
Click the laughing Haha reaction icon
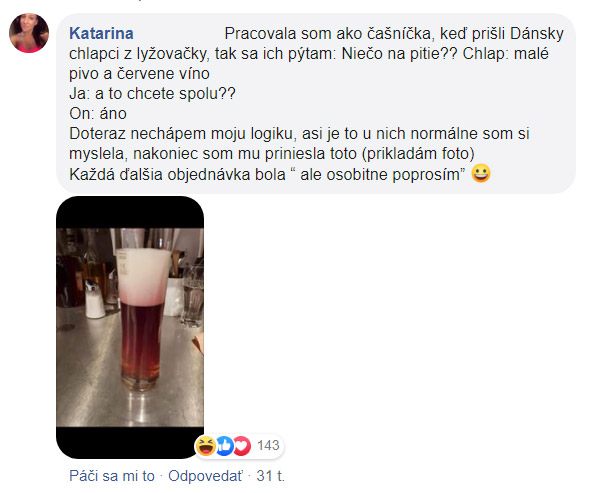click(205, 446)
